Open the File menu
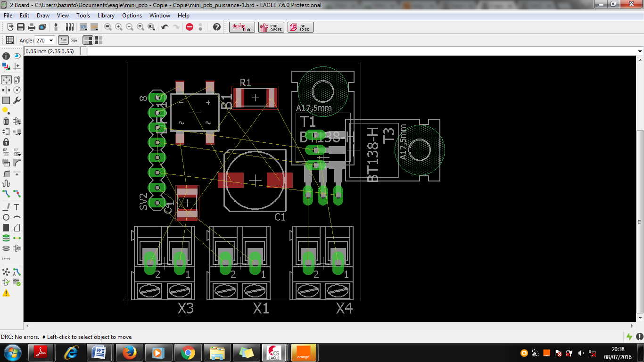The height and width of the screenshot is (362, 644). coord(8,16)
